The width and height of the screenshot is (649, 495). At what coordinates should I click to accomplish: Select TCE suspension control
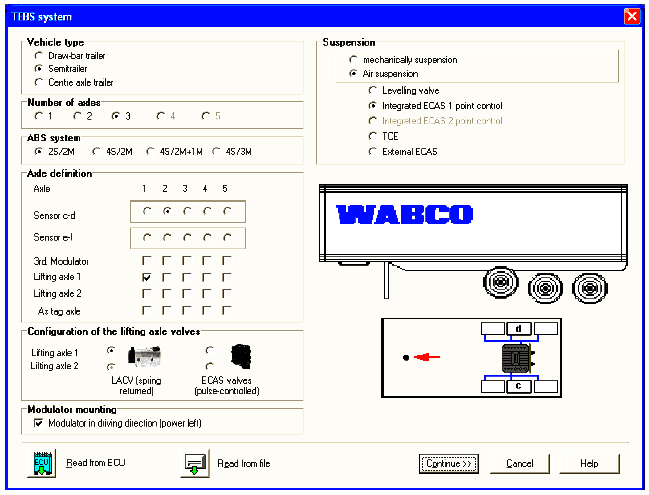373,136
